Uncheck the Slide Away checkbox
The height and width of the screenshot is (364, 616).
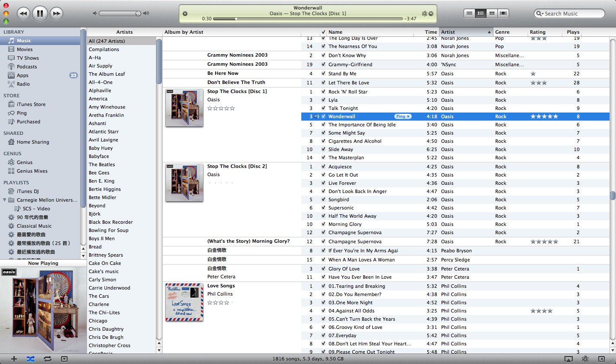(x=323, y=149)
